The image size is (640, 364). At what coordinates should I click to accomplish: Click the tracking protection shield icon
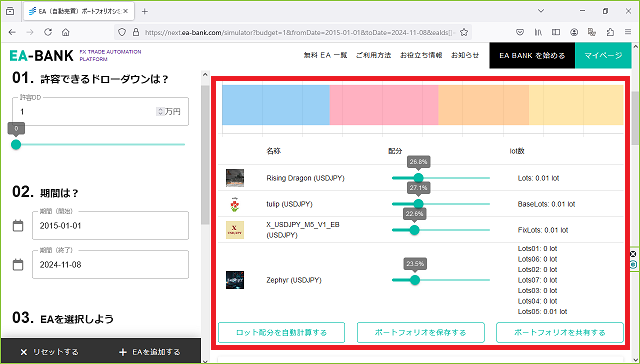pos(122,32)
